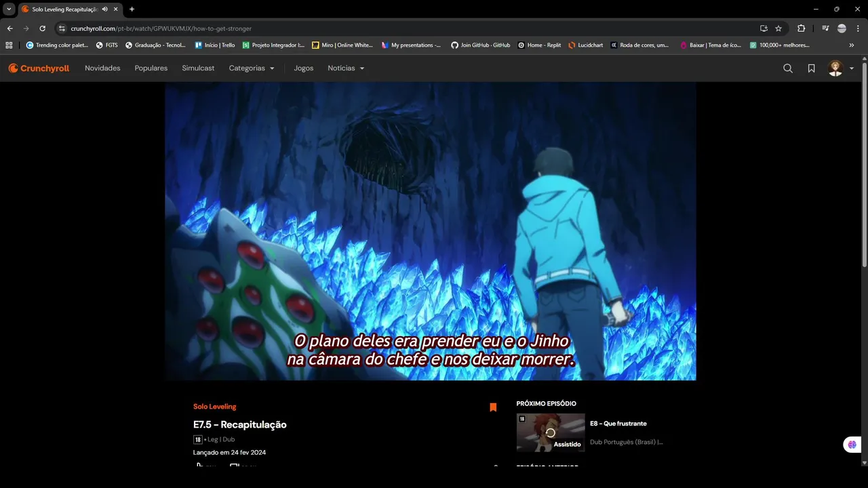Click the E8 - Que frustrante episode title

click(x=618, y=424)
